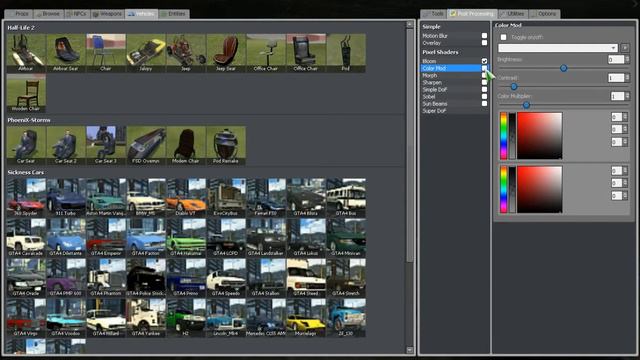Spawn the Jeep vehicle
The width and height of the screenshot is (640, 360).
[x=186, y=53]
